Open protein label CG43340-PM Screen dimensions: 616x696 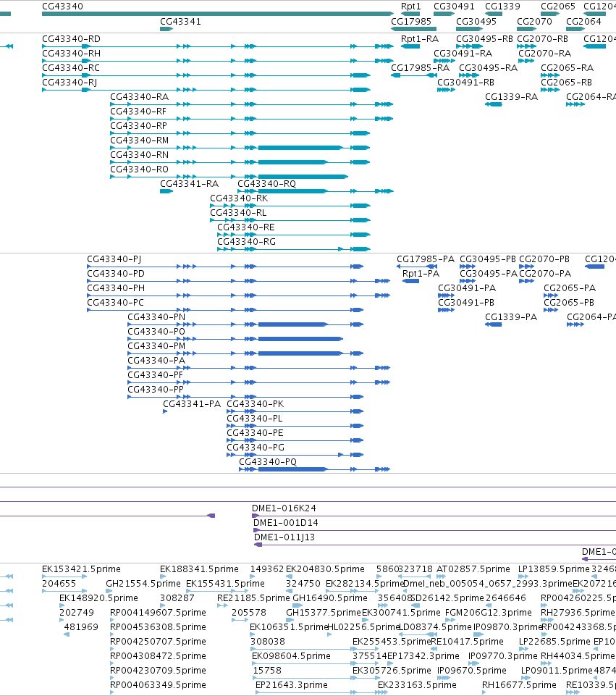click(156, 346)
